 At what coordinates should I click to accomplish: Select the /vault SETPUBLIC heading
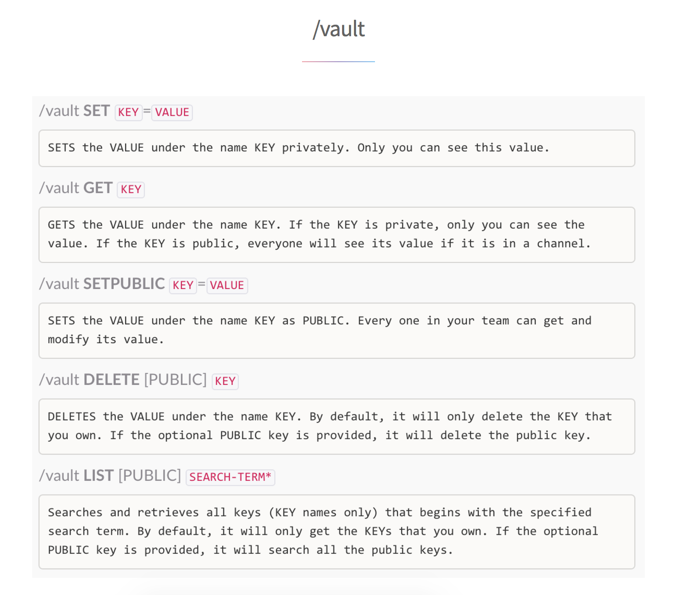102,284
